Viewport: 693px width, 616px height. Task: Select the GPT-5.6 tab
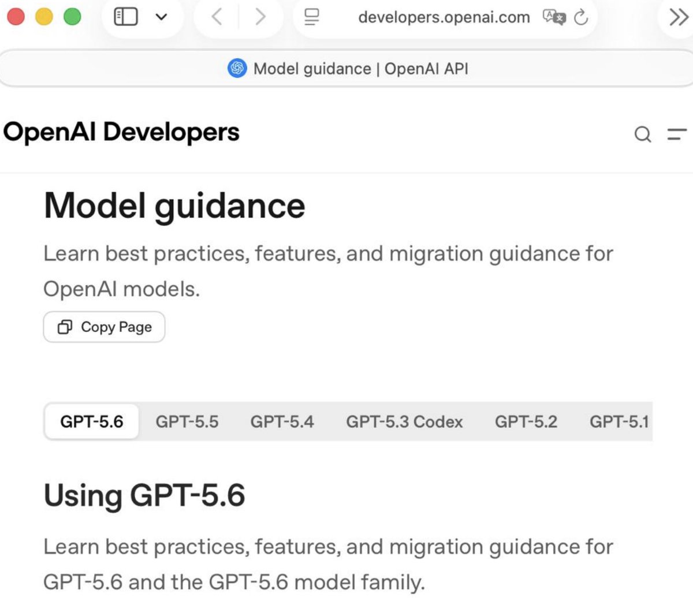[x=92, y=421]
